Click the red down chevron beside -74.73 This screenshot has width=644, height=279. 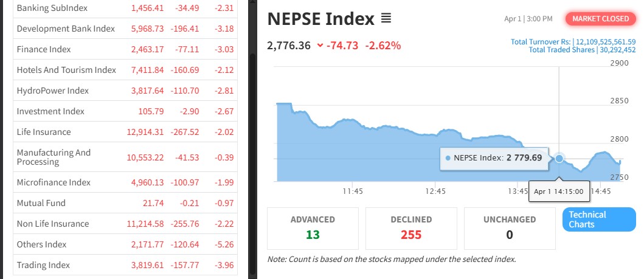tap(320, 46)
